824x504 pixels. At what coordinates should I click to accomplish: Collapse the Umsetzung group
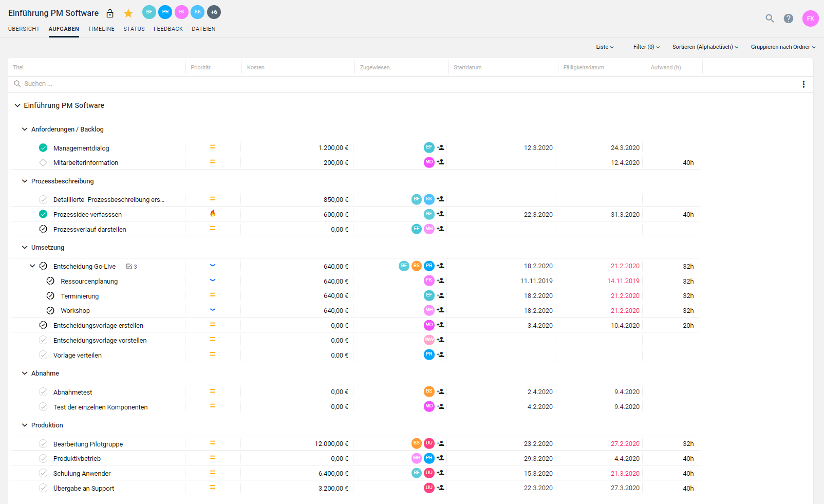[25, 247]
